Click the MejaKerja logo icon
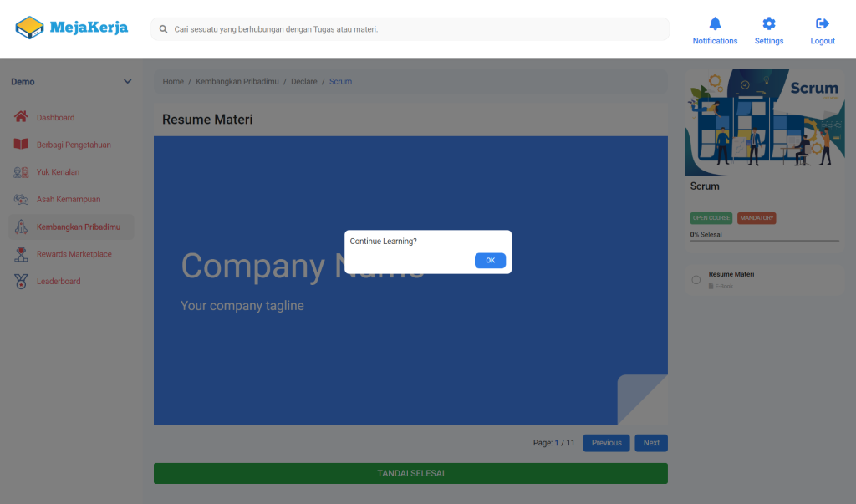 [29, 28]
